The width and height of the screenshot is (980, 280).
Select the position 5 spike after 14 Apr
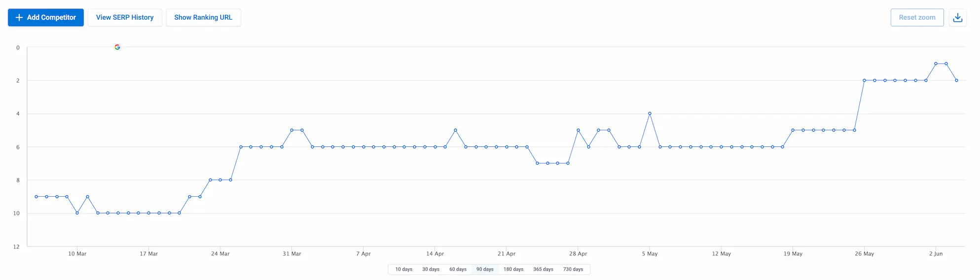(x=455, y=130)
